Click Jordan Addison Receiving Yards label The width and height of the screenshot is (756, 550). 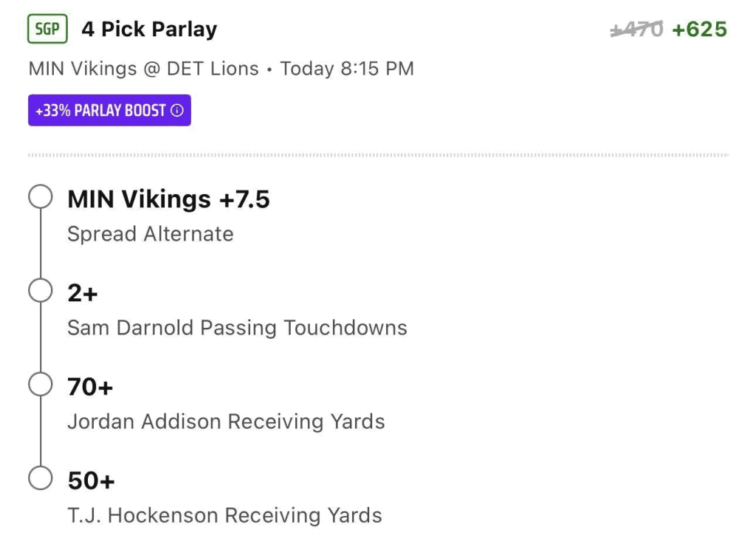tap(226, 422)
